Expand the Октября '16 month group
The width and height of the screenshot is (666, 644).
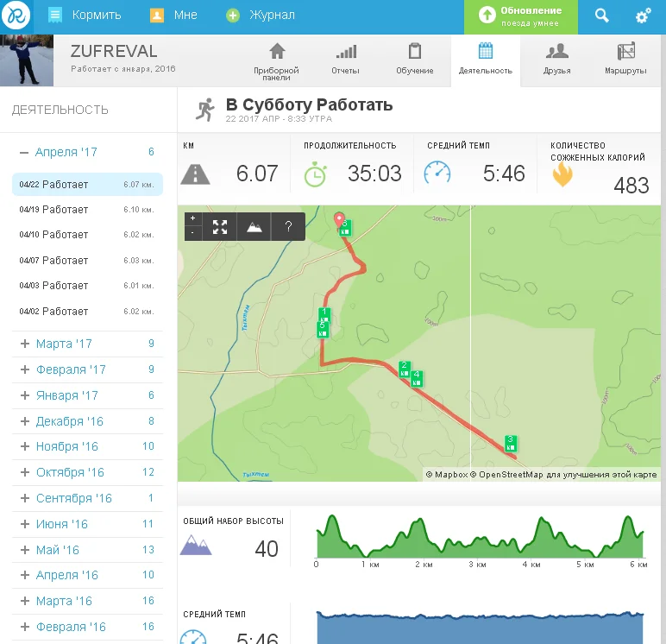(87, 472)
